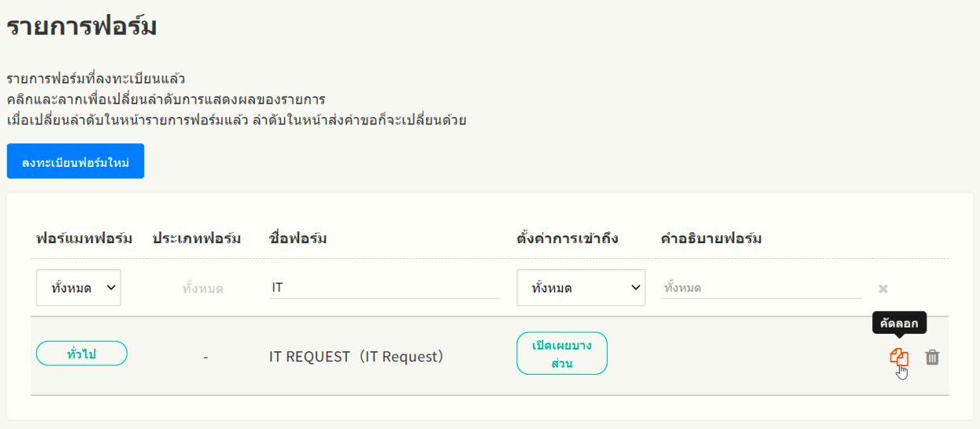
Task: Click the คัดลอก tooltip label
Action: (x=899, y=323)
